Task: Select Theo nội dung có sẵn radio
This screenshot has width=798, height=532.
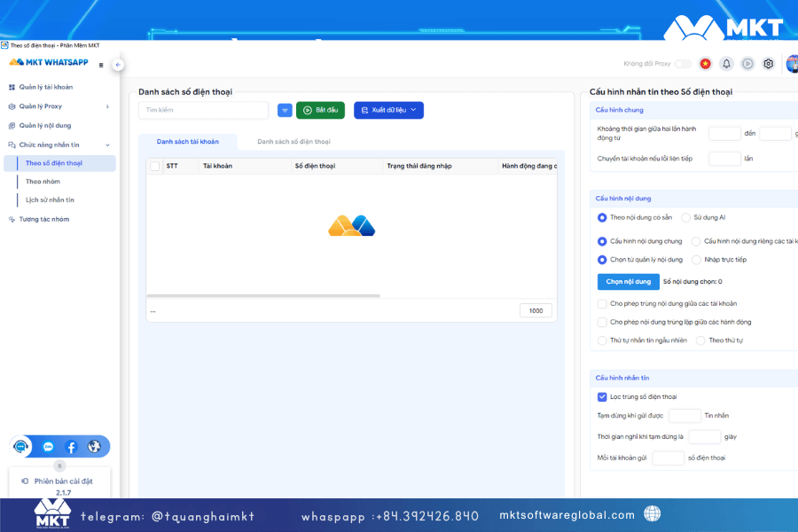Action: (602, 217)
